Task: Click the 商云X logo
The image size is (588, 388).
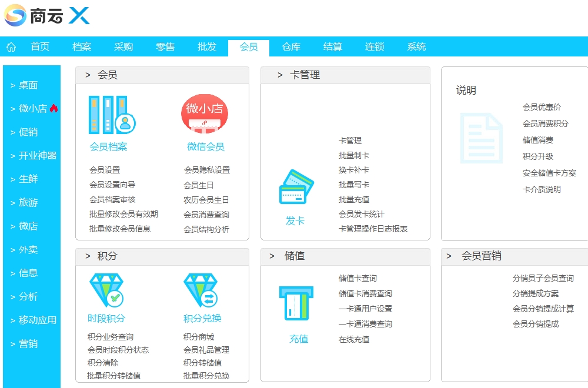Action: pos(47,16)
